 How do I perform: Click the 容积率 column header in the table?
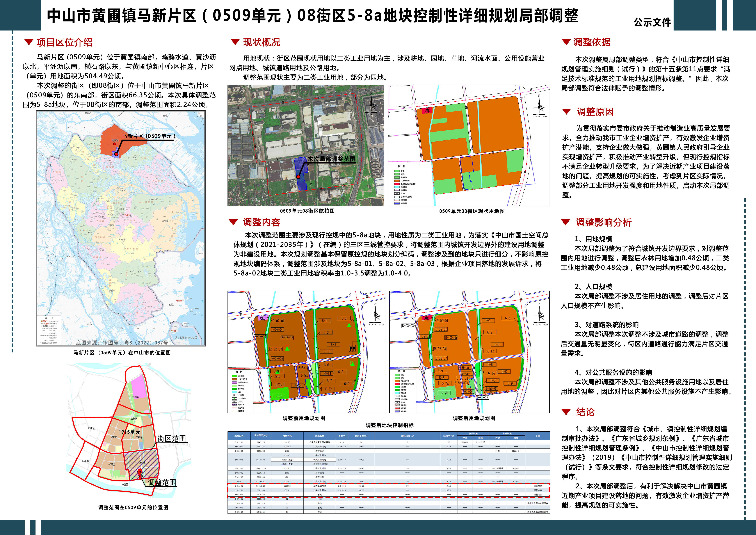(x=342, y=436)
